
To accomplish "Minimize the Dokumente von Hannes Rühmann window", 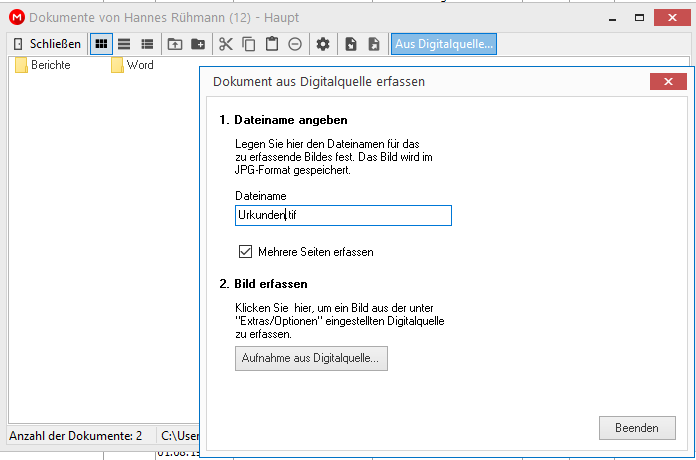I will click(613, 18).
